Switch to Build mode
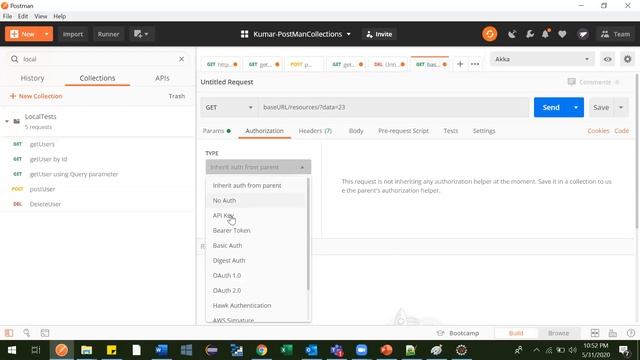This screenshot has height=360, width=640. 516,333
